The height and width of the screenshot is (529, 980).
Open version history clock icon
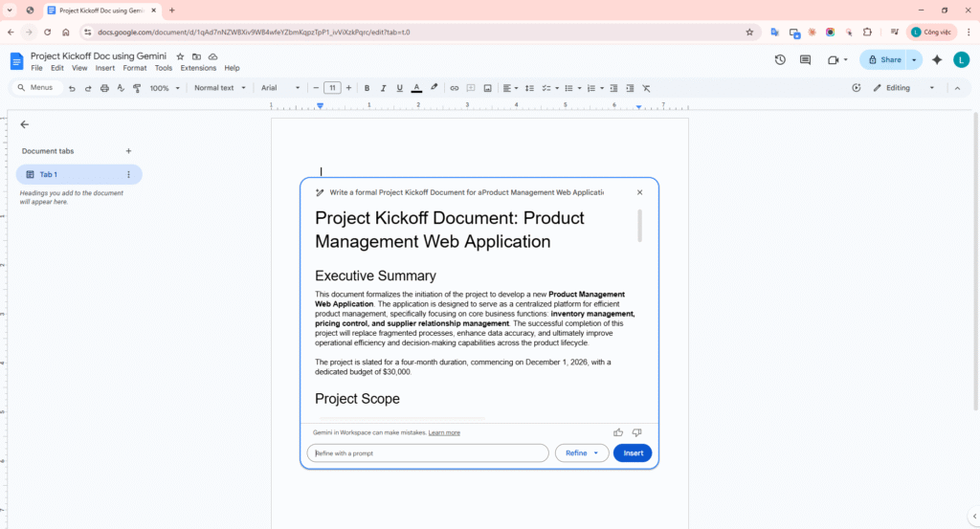point(780,59)
